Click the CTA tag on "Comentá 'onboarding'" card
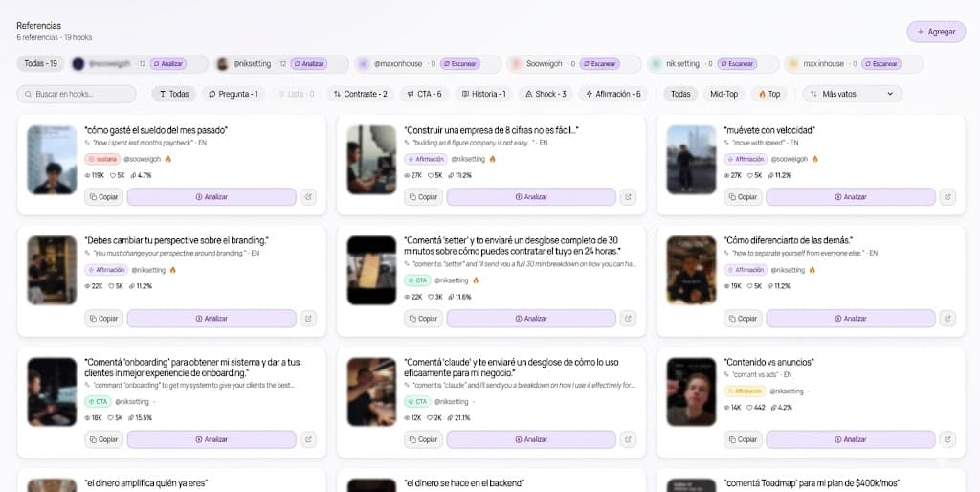The image size is (980, 492). pos(99,402)
